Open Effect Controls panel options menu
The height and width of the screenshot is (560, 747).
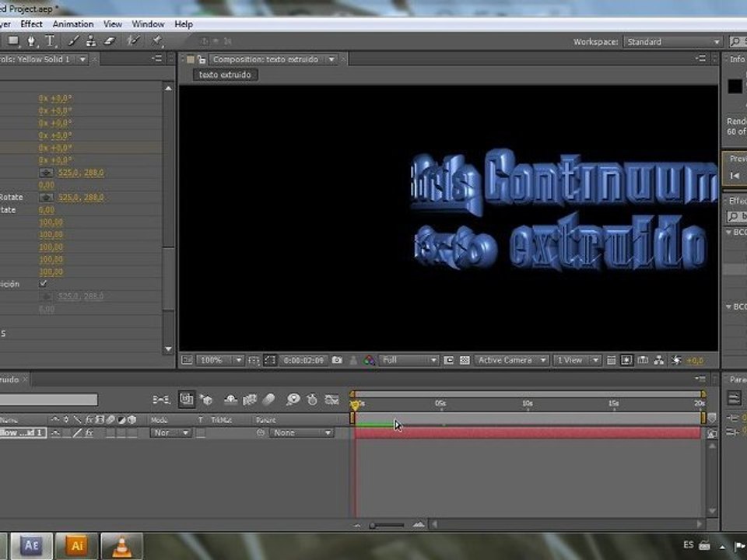(x=157, y=58)
